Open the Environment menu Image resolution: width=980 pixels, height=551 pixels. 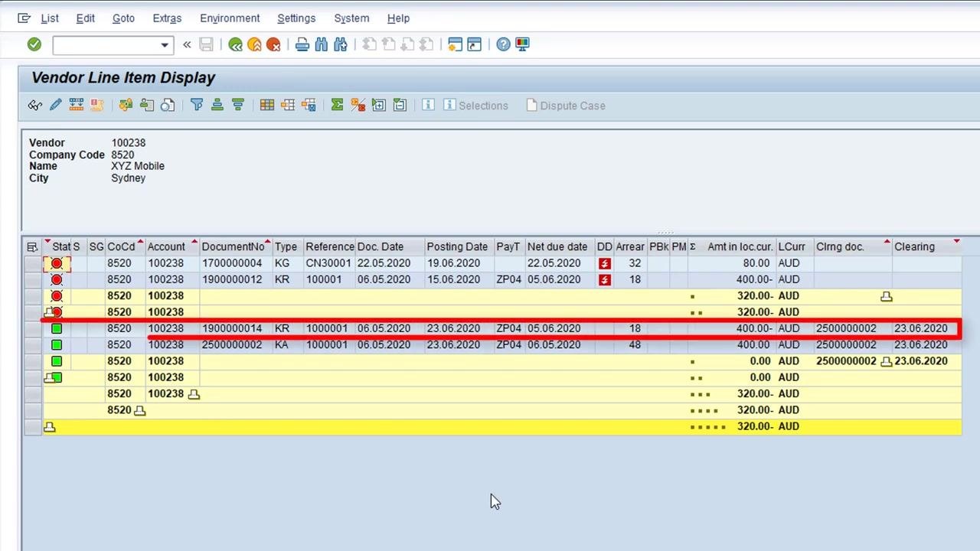[230, 18]
